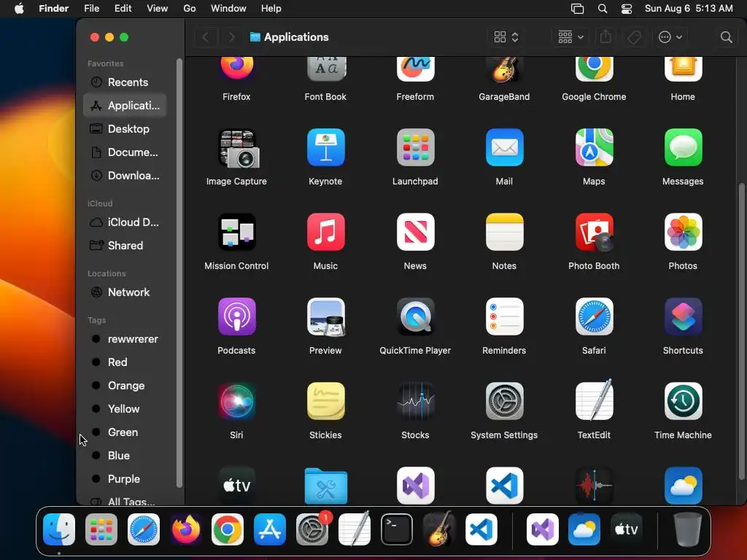The width and height of the screenshot is (747, 560).
Task: Launch Freeform from the Applications folder
Action: coord(415,69)
